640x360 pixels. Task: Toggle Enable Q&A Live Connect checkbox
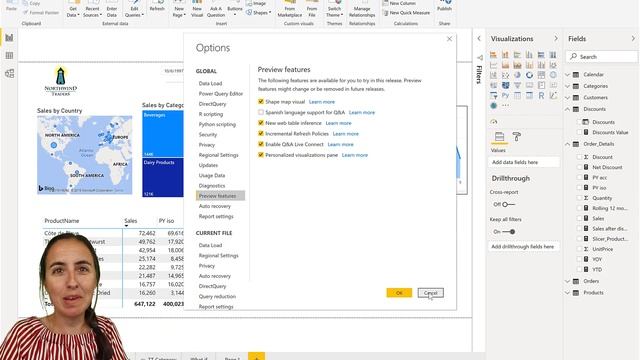pos(261,144)
